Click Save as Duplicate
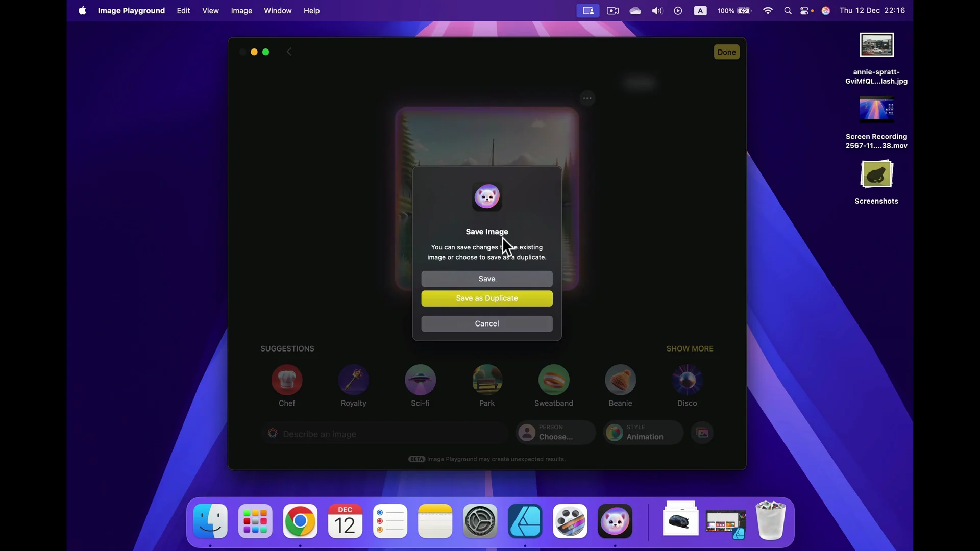Image resolution: width=980 pixels, height=551 pixels. tap(486, 298)
